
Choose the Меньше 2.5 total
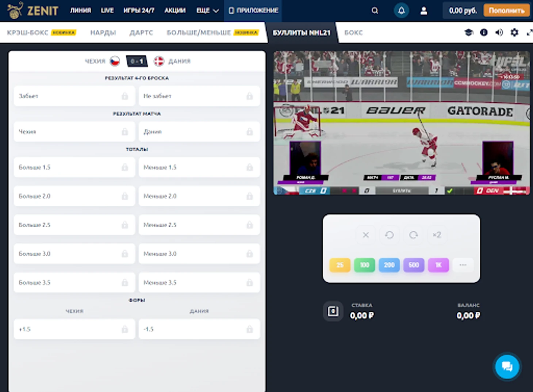[x=199, y=225]
